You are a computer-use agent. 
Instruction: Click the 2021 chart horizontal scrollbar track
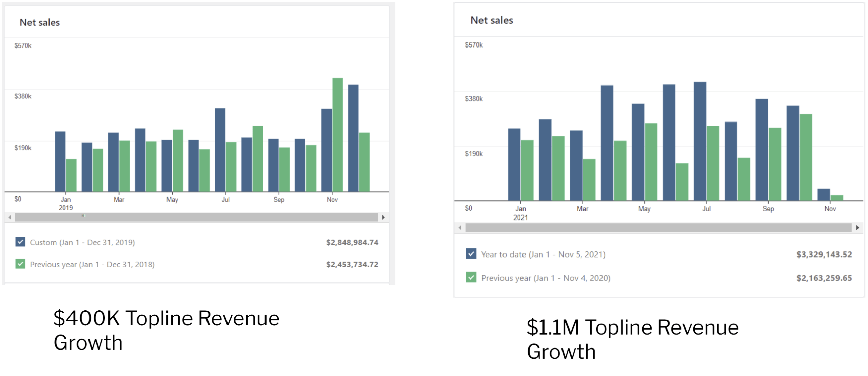coord(658,228)
